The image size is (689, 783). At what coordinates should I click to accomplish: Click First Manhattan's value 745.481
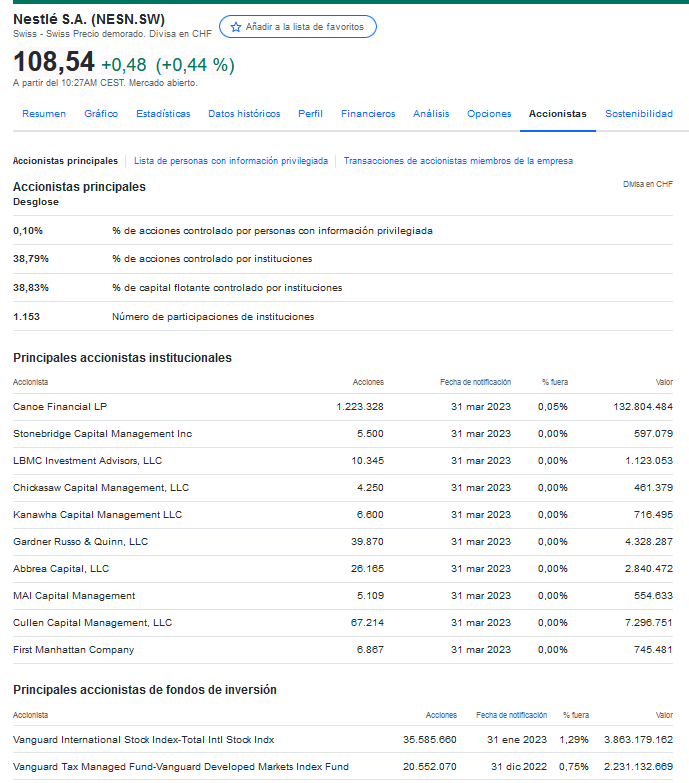(654, 649)
